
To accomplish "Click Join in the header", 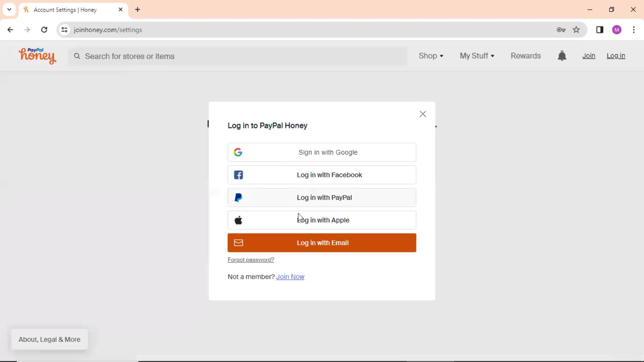I will (x=589, y=56).
